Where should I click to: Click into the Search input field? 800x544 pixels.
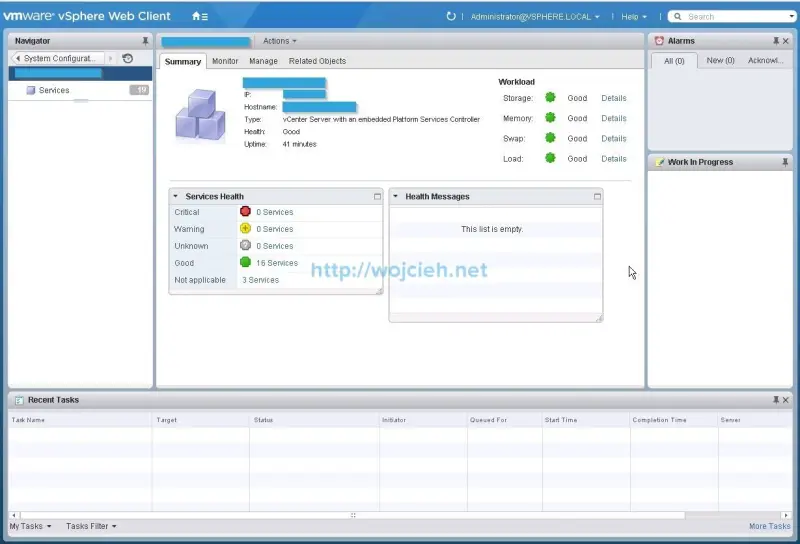[735, 16]
